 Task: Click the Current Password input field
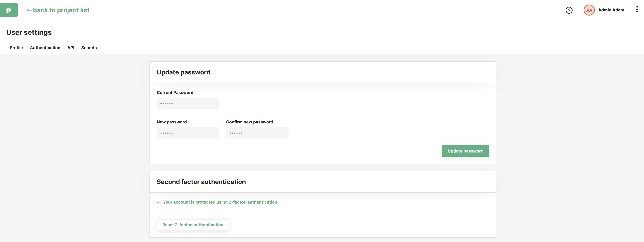tap(188, 103)
